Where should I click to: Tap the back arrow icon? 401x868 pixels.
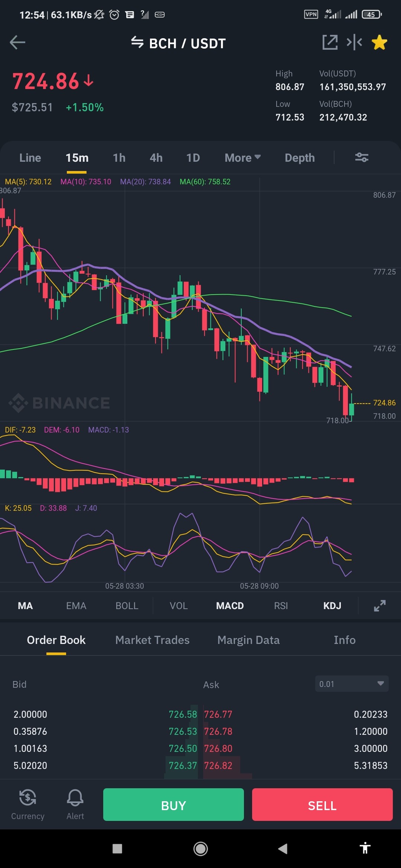[17, 42]
